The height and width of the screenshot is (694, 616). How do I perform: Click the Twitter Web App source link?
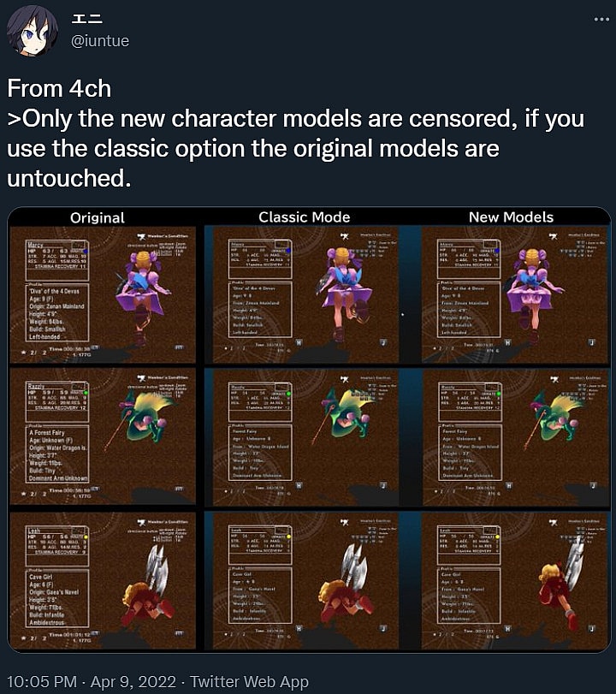pos(249,682)
